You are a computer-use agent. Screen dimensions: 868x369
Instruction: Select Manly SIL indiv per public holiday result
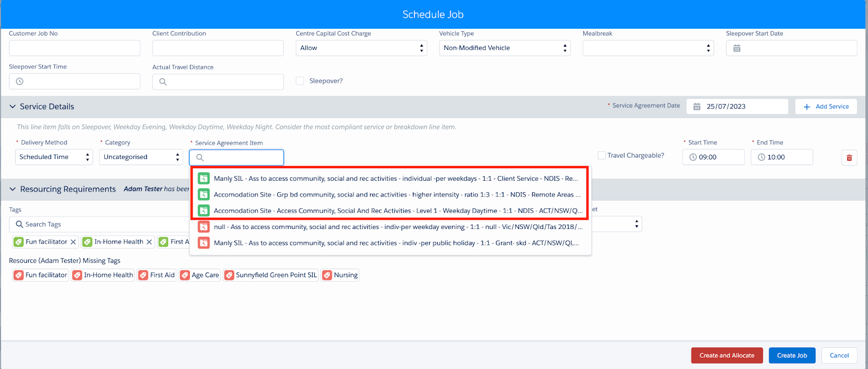[x=391, y=243]
